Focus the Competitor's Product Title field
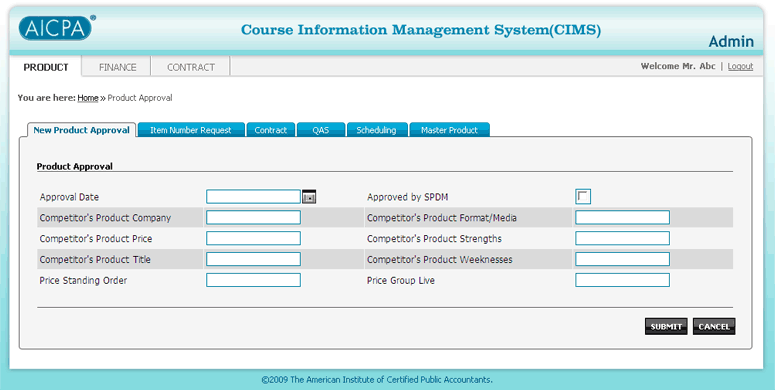Image resolution: width=775 pixels, height=390 pixels. click(253, 259)
